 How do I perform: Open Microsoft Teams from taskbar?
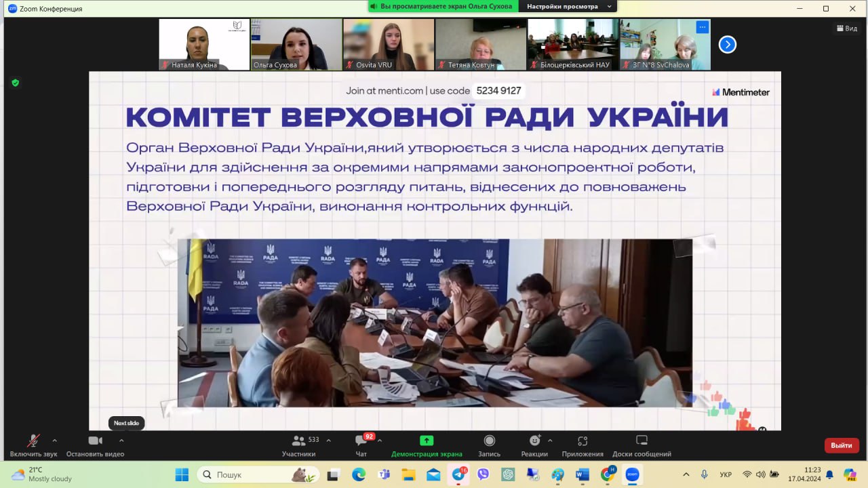pos(383,475)
